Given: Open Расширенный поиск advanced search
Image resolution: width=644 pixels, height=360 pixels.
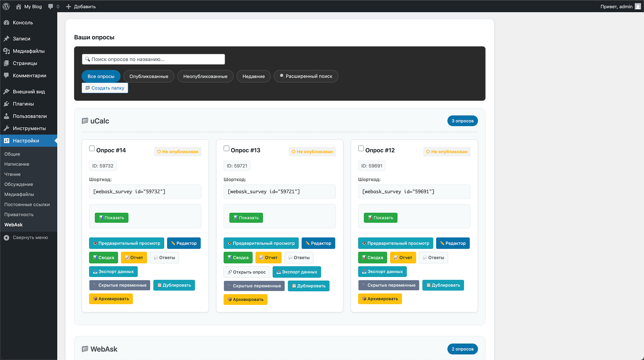Looking at the screenshot, I should [x=306, y=76].
